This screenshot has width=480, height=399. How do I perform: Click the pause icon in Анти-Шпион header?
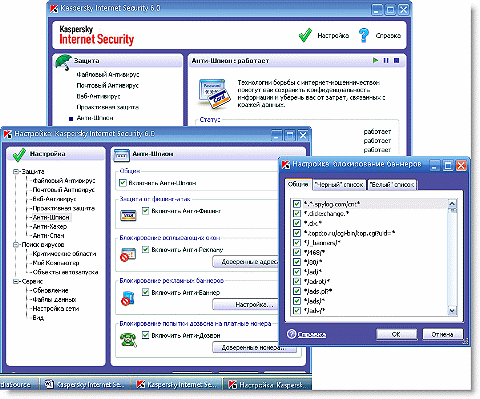[386, 60]
